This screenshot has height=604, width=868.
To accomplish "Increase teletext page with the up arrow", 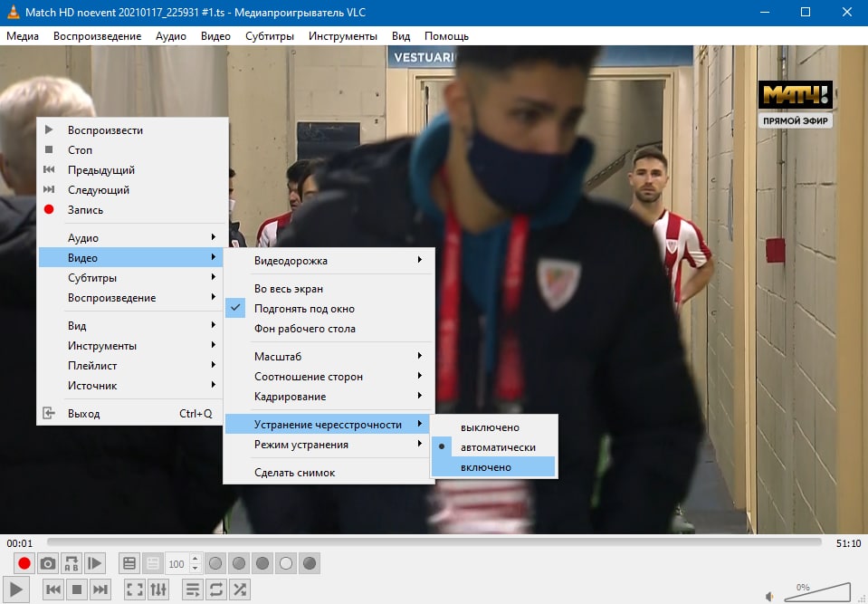I will pyautogui.click(x=195, y=558).
